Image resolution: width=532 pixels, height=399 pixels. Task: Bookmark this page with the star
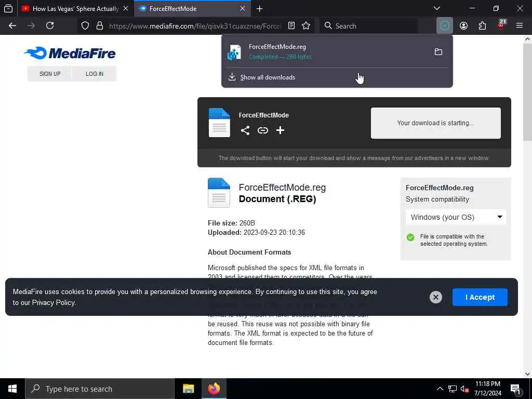pyautogui.click(x=306, y=26)
